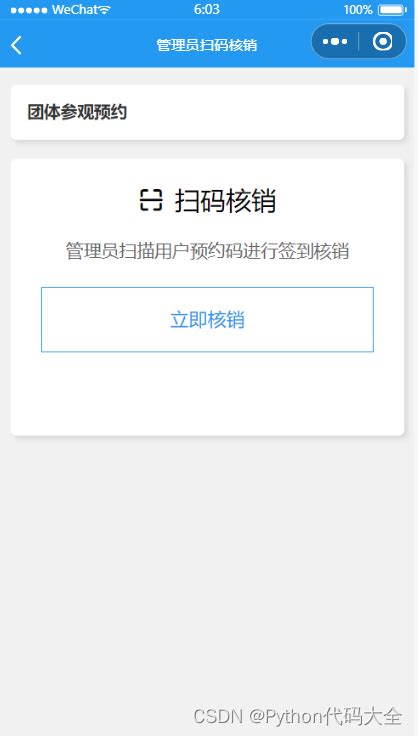
Task: Tap the WeChat carrier label
Action: point(75,9)
